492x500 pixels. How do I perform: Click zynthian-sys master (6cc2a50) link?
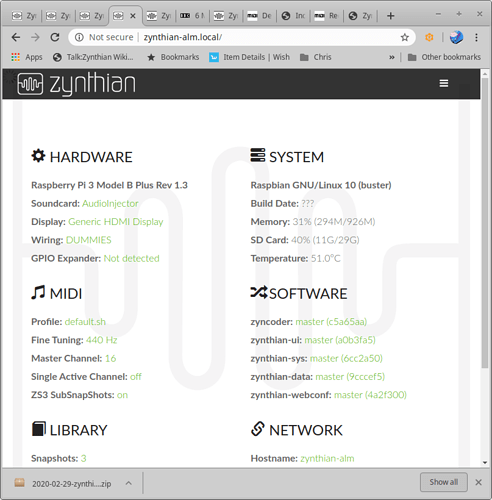[346, 358]
